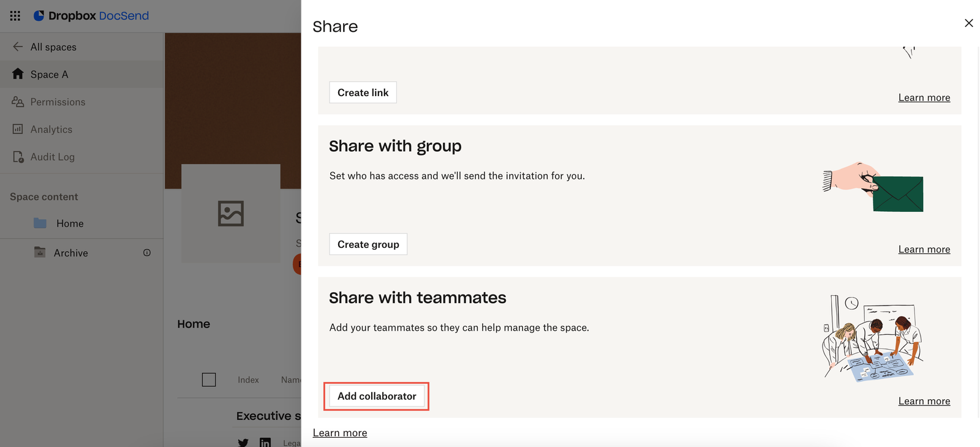Open the Permissions sidebar icon

(18, 102)
